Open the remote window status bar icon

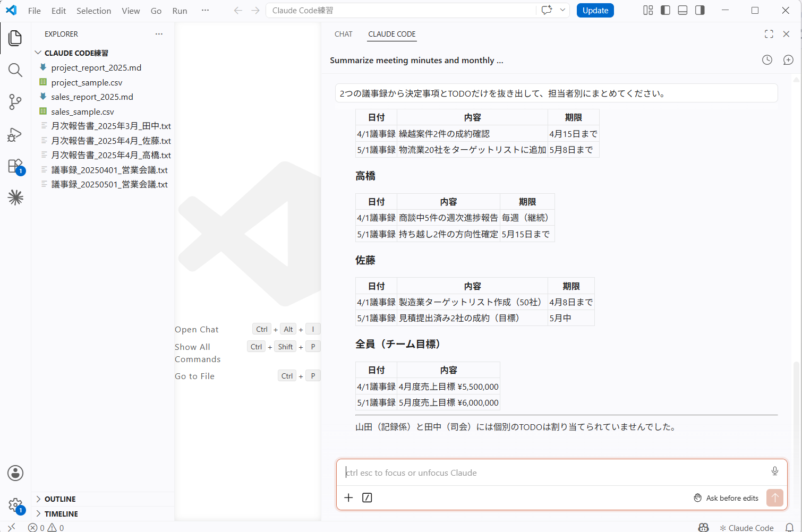pos(12,527)
